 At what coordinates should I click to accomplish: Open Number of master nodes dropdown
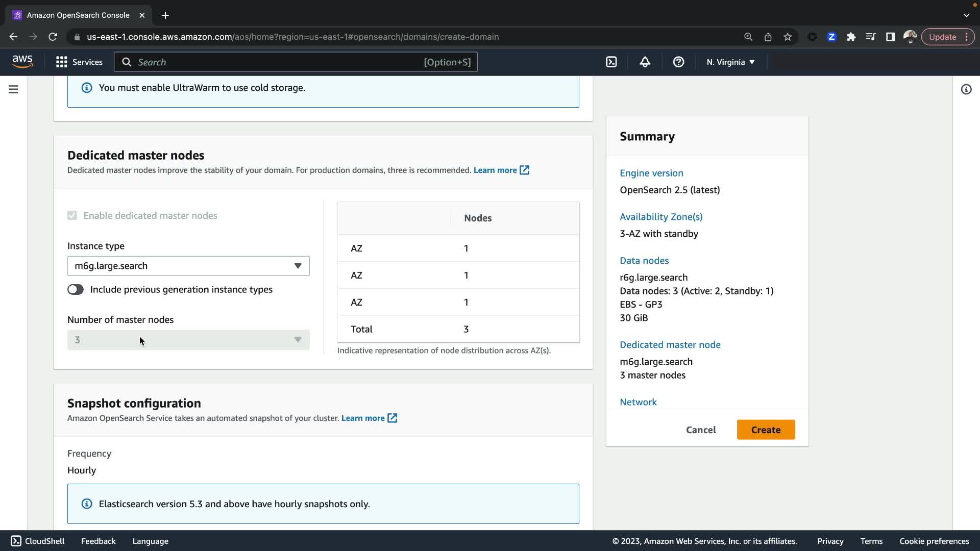(x=188, y=340)
